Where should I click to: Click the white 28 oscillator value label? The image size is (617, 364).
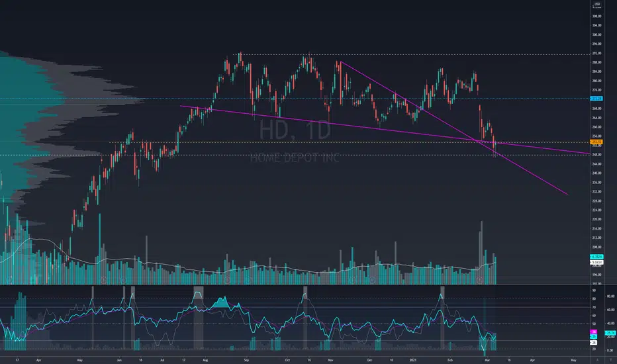(x=594, y=343)
